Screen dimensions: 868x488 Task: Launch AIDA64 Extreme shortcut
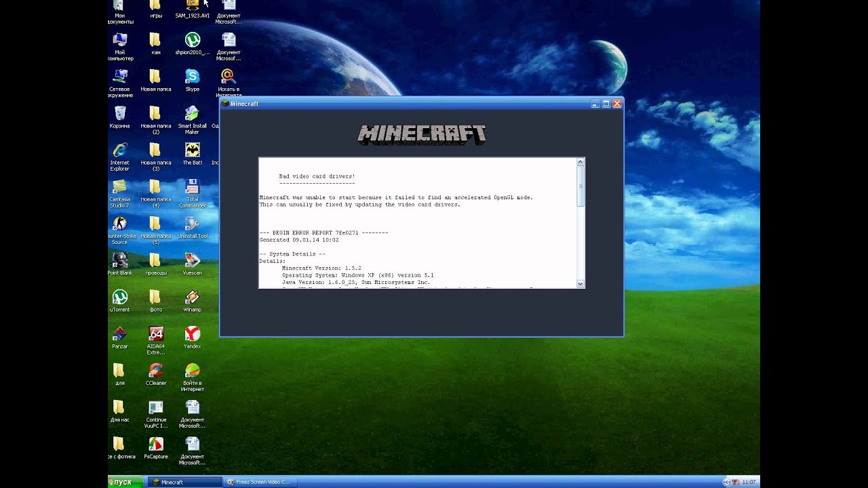click(x=156, y=341)
